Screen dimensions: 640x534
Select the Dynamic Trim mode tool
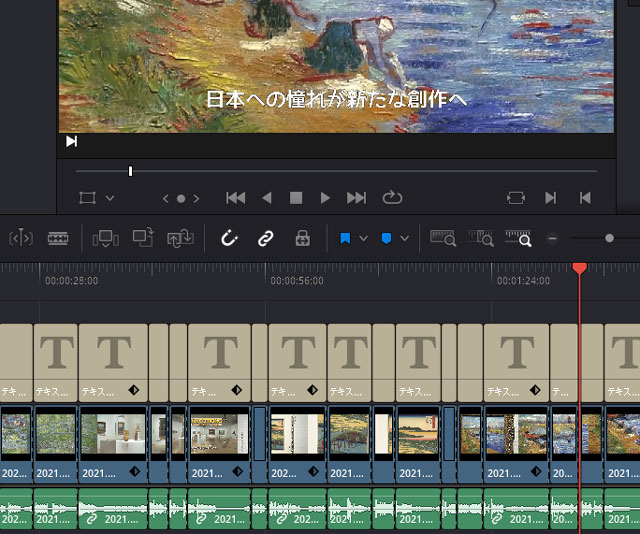point(21,238)
